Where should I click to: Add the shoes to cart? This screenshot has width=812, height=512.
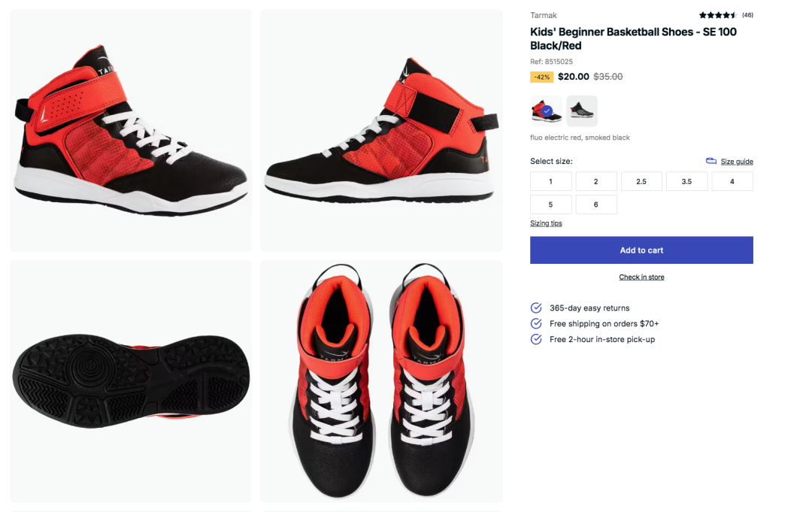click(641, 250)
